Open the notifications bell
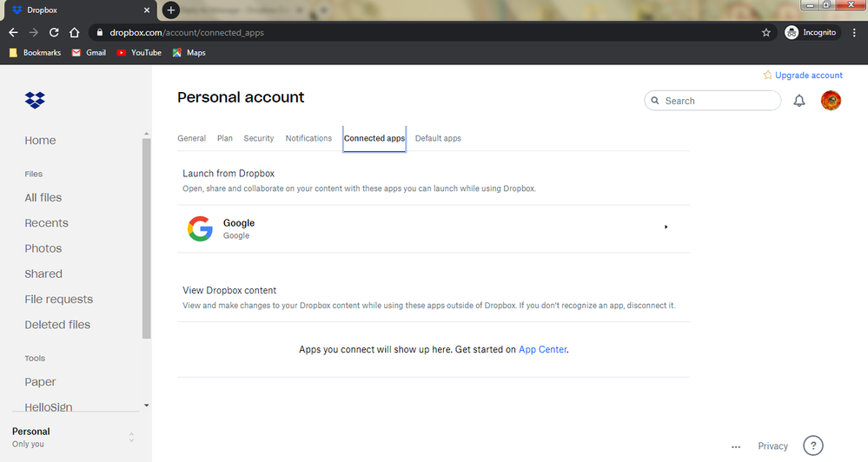 click(798, 101)
